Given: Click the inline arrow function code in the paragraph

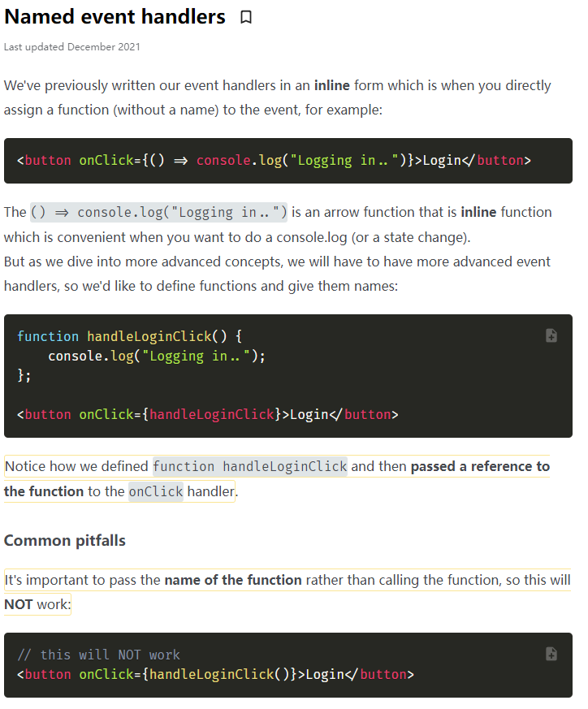Looking at the screenshot, I should click(x=158, y=213).
